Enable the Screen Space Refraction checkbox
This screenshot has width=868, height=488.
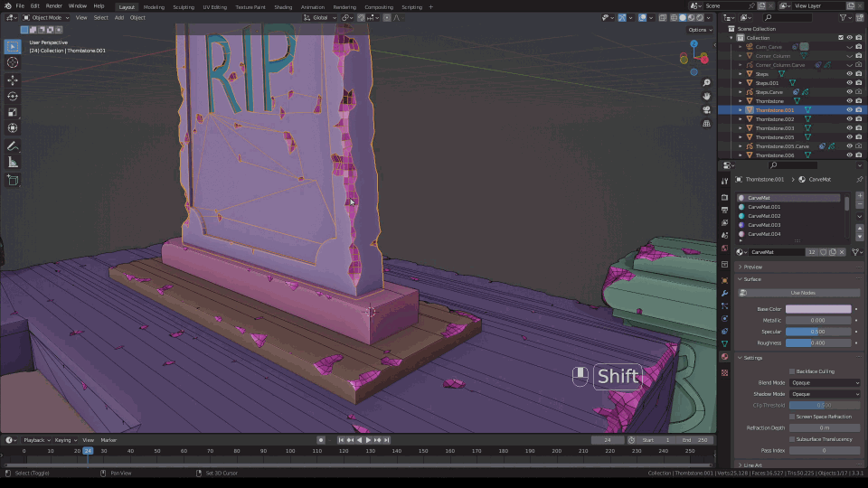tap(792, 417)
